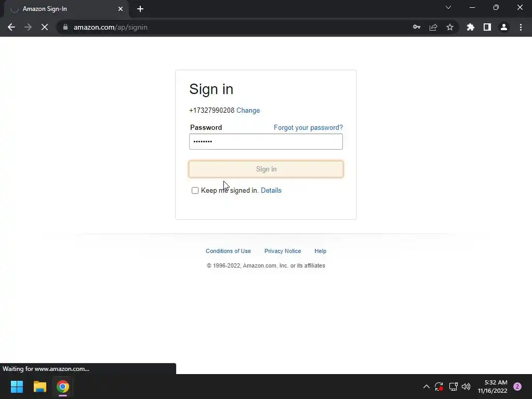Share this page via share icon
Image resolution: width=532 pixels, height=399 pixels.
pyautogui.click(x=433, y=27)
